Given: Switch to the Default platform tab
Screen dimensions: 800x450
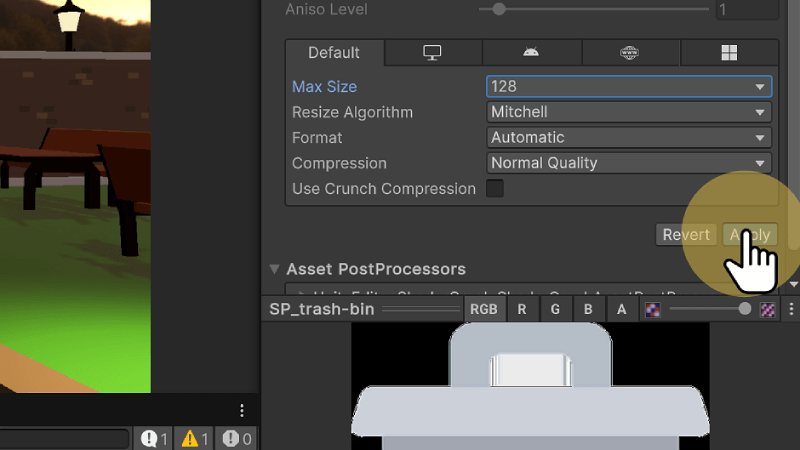Looking at the screenshot, I should [334, 53].
